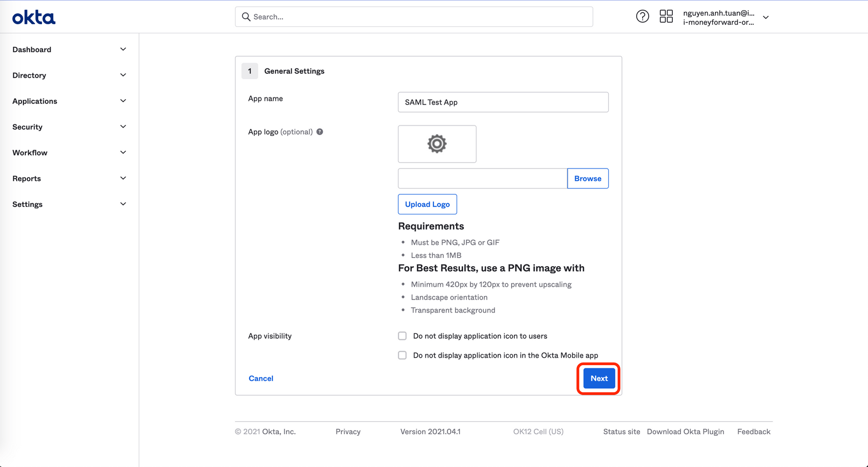The width and height of the screenshot is (868, 467).
Task: Click the Next button
Action: (599, 379)
